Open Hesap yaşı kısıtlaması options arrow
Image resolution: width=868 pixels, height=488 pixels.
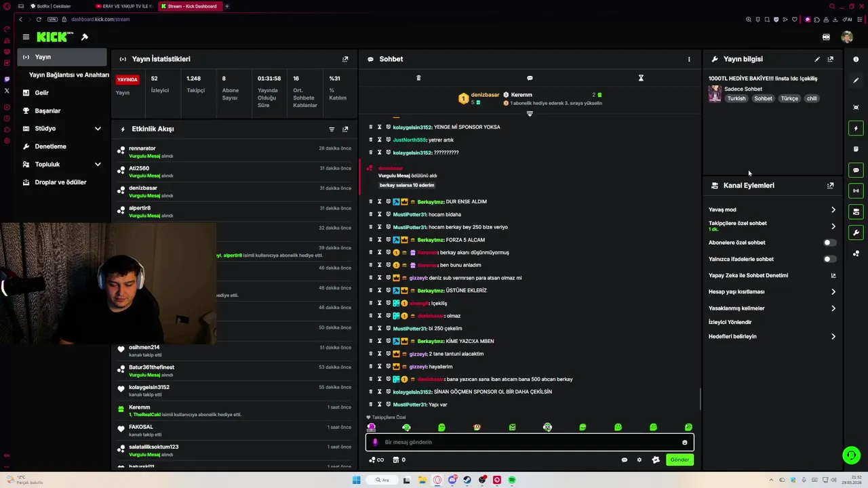tap(833, 292)
